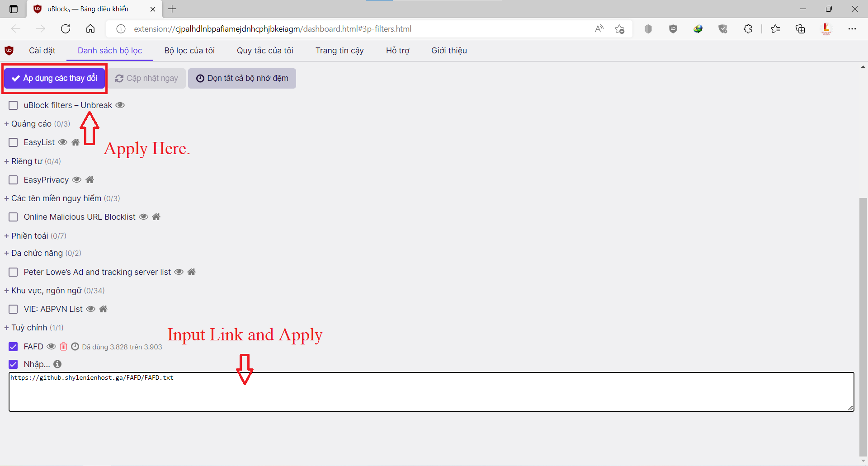The height and width of the screenshot is (466, 868).
Task: Enable Peter Lowe's Ad server list checkbox
Action: [x=13, y=272]
